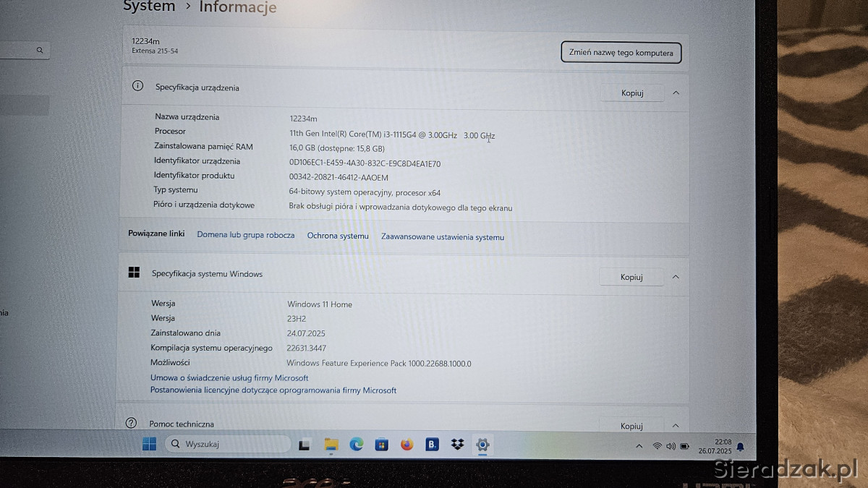Image resolution: width=868 pixels, height=488 pixels.
Task: Collapse the Pomoc techniczna section
Action: 676,426
